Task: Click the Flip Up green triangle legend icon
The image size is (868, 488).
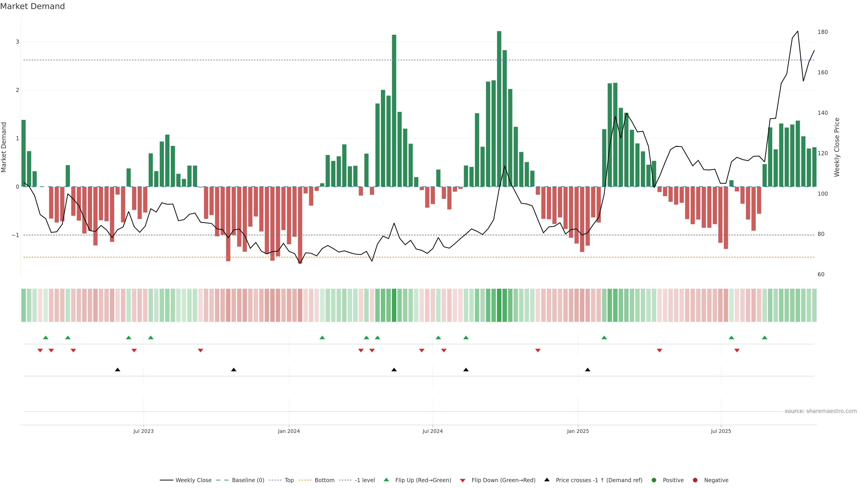Action: 386,480
